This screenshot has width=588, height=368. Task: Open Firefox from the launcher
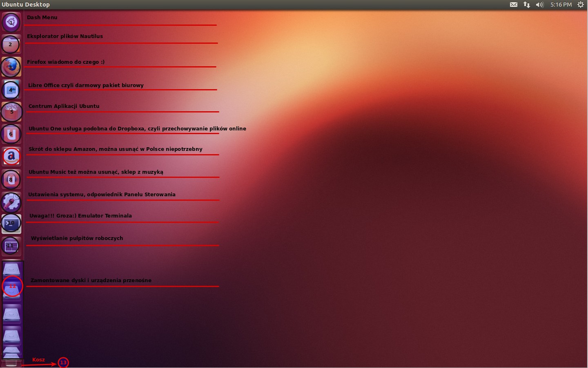click(11, 67)
